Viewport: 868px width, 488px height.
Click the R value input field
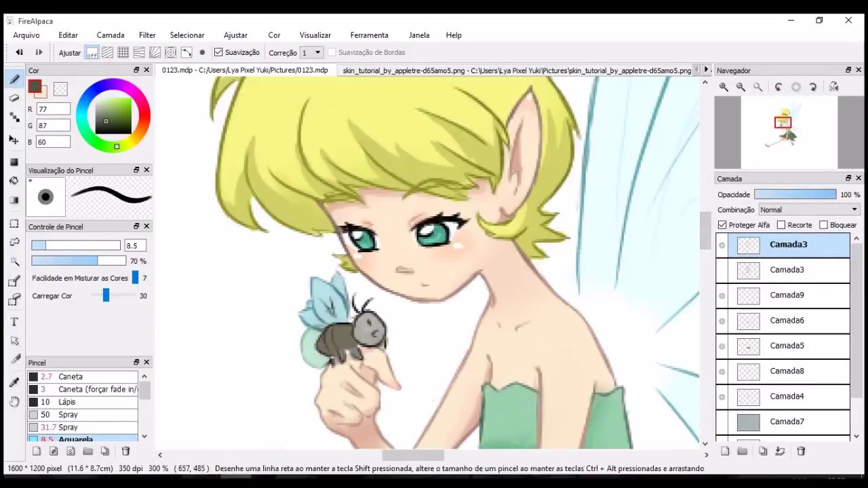click(53, 109)
